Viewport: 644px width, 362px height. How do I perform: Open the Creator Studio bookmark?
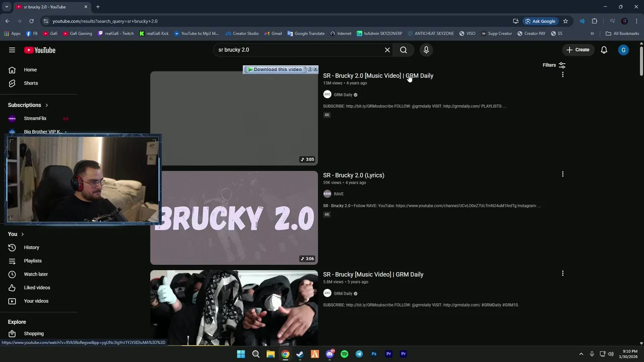242,34
